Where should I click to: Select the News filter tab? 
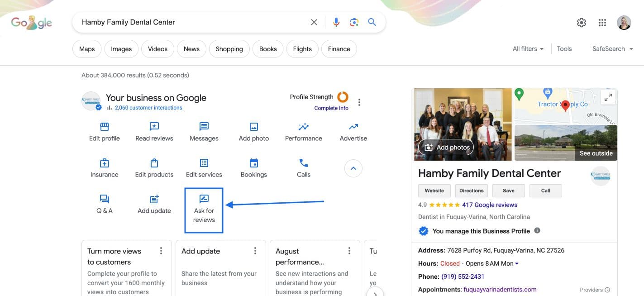click(191, 49)
